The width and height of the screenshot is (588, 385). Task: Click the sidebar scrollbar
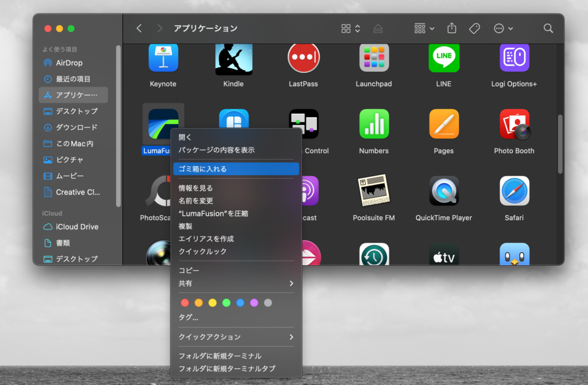point(118,126)
